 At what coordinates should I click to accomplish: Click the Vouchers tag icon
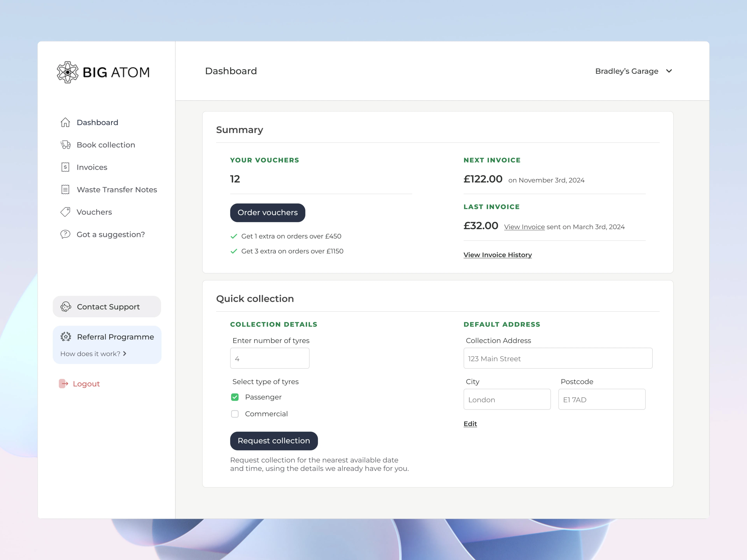[65, 212]
